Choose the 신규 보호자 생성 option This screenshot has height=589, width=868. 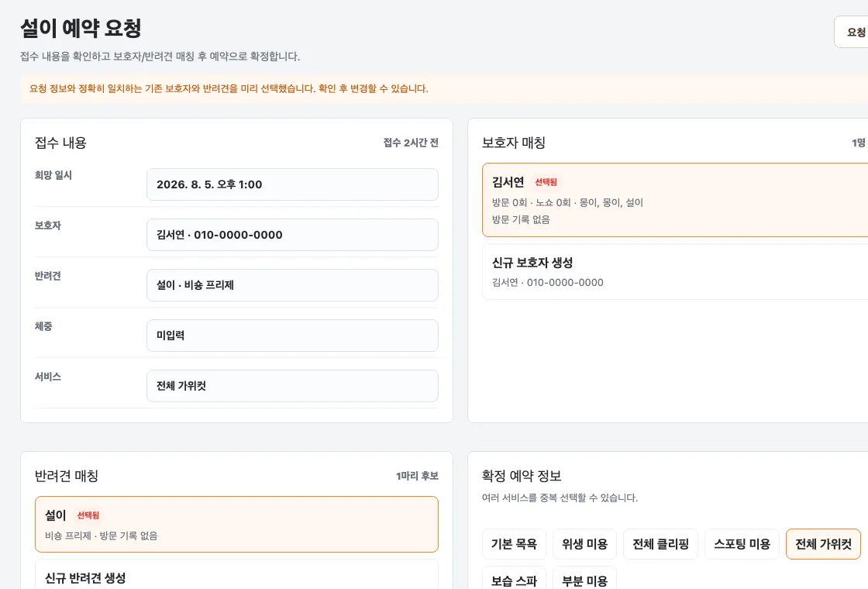675,272
